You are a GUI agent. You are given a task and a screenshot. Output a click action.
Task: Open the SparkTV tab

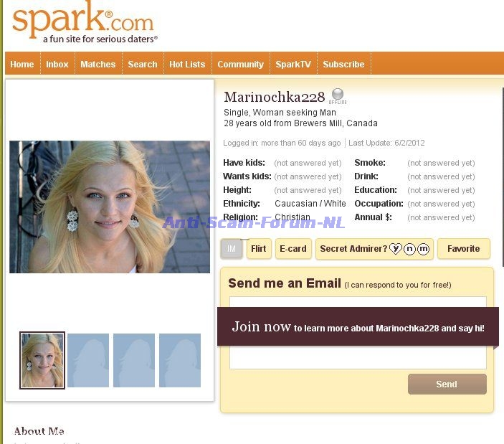coord(293,64)
